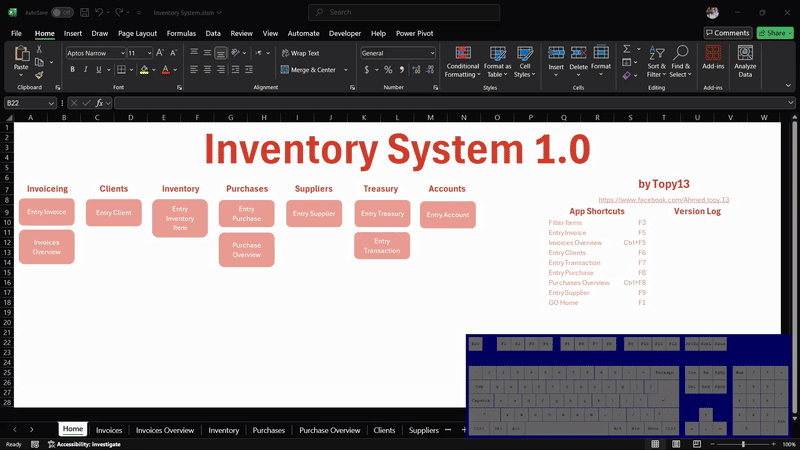
Task: Click the title bar Search box
Action: [404, 12]
